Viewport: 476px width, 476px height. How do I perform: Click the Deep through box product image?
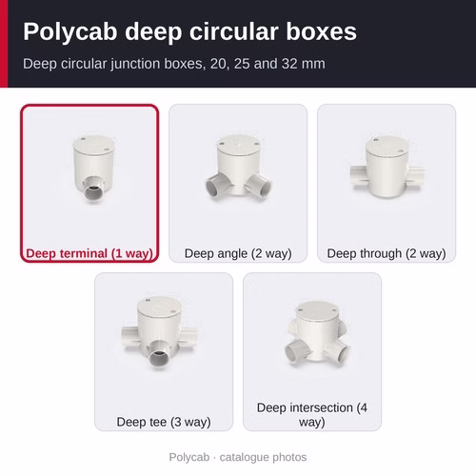(x=387, y=167)
